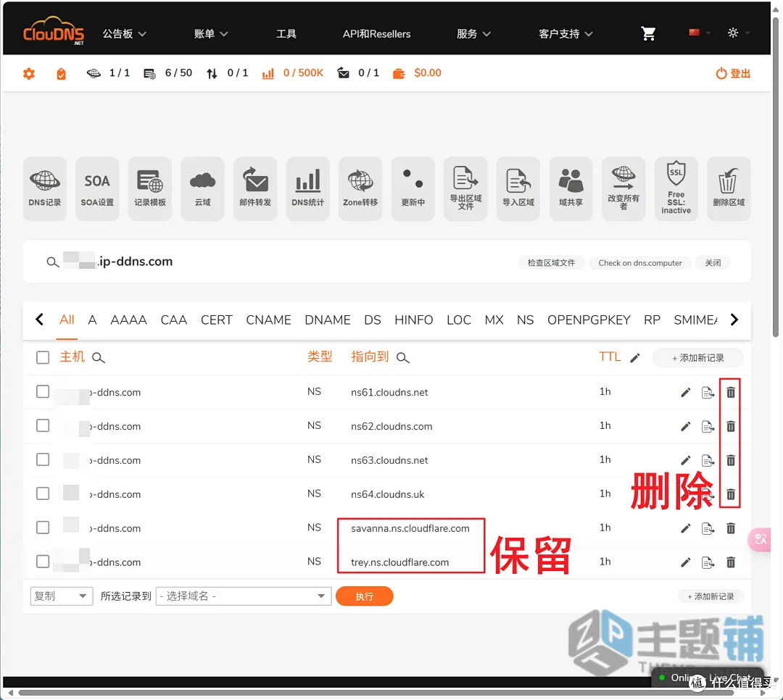
Task: Open the 工具 tools menu
Action: coord(286,34)
